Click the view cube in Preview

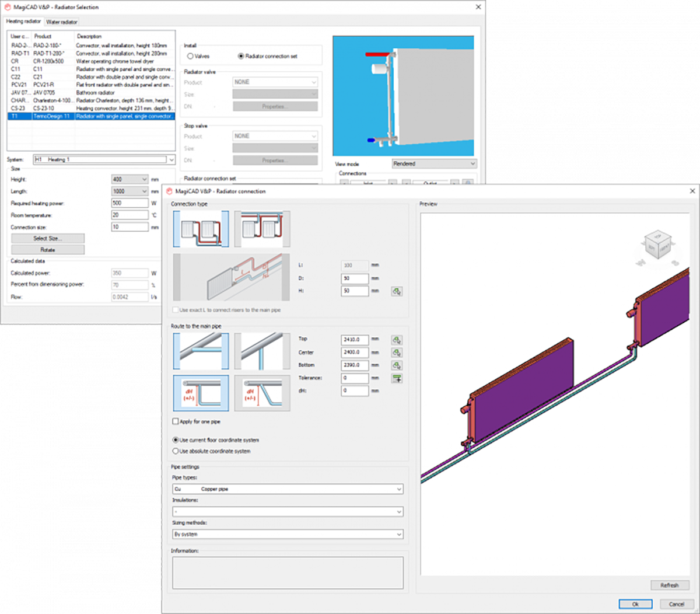pyautogui.click(x=657, y=245)
